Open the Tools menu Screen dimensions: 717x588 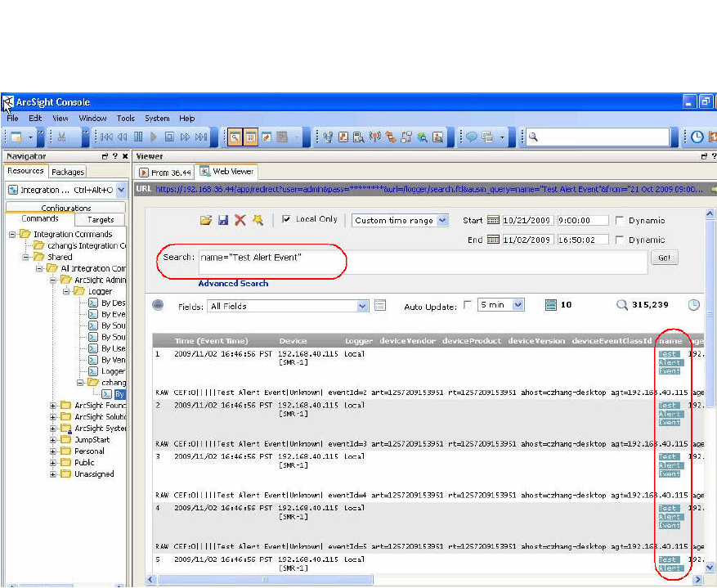click(125, 119)
